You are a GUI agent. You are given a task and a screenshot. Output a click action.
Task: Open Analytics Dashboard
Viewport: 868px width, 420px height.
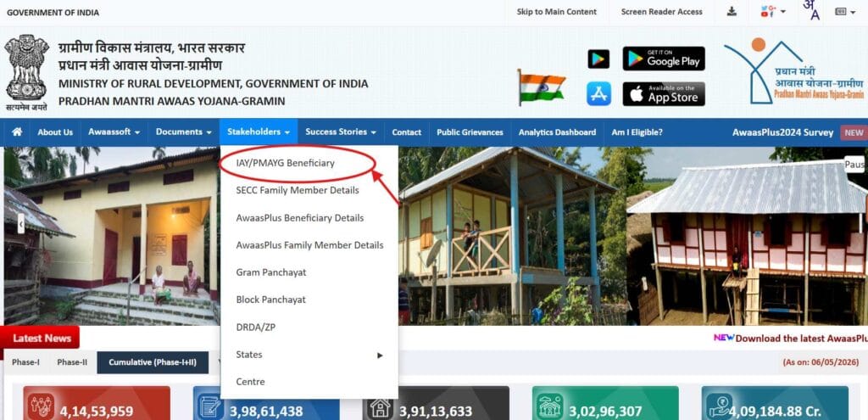pos(558,132)
